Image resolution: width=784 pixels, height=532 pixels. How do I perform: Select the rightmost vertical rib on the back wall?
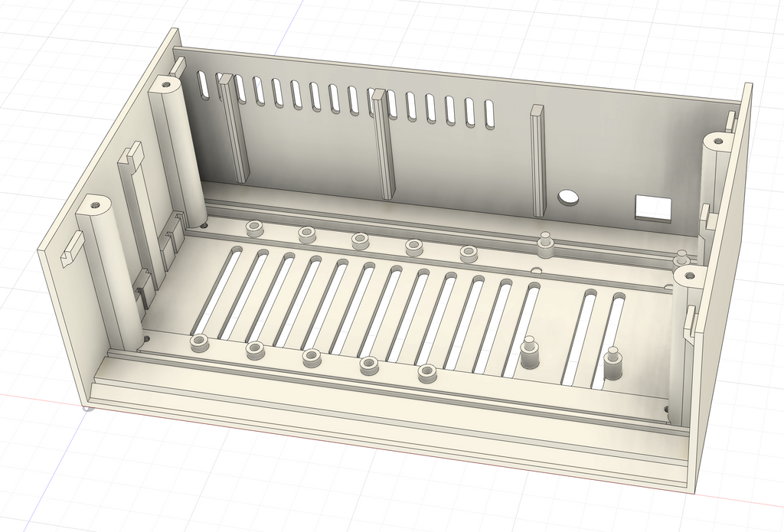(537, 160)
